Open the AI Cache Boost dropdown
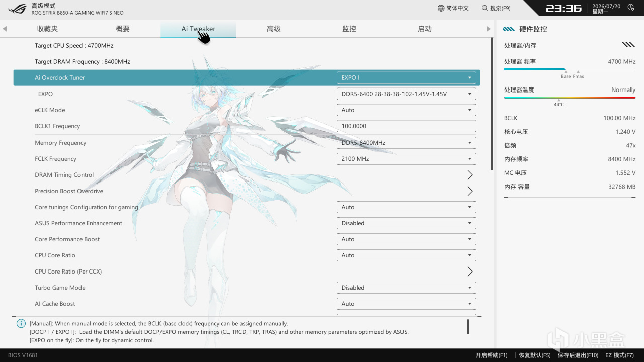This screenshot has height=362, width=644. tap(406, 304)
